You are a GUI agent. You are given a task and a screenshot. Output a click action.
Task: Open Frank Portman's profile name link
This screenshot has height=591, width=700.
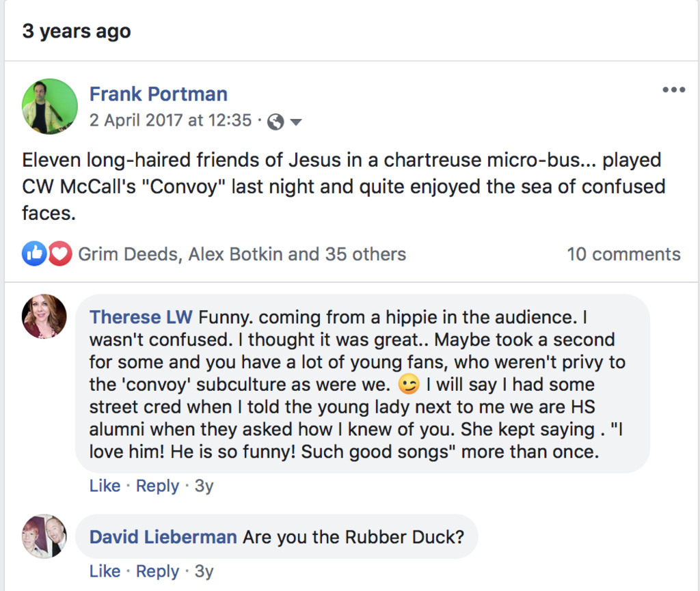[158, 94]
